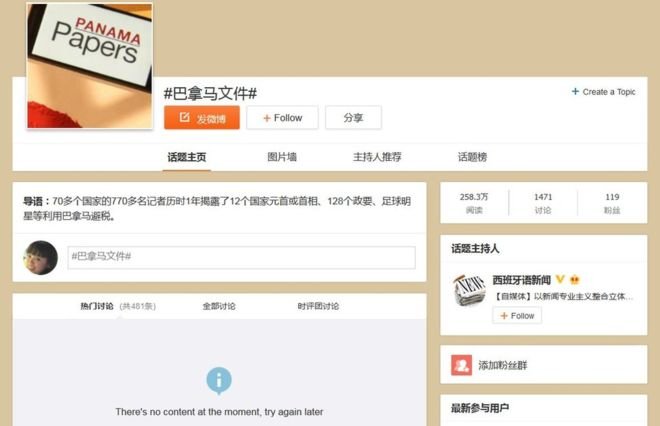
Task: Click the user avatar beside the post box
Action: (x=41, y=257)
